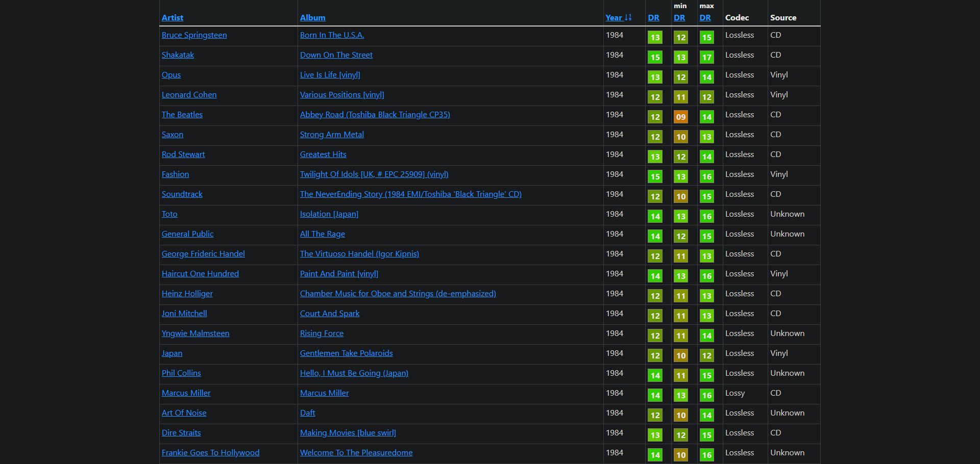
Task: Open The NeverEnding Story album link
Action: (411, 194)
